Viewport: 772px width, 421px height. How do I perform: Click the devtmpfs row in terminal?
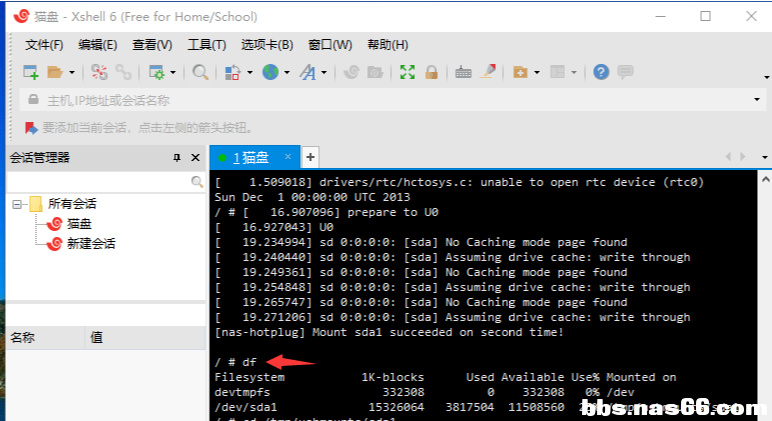click(x=424, y=392)
